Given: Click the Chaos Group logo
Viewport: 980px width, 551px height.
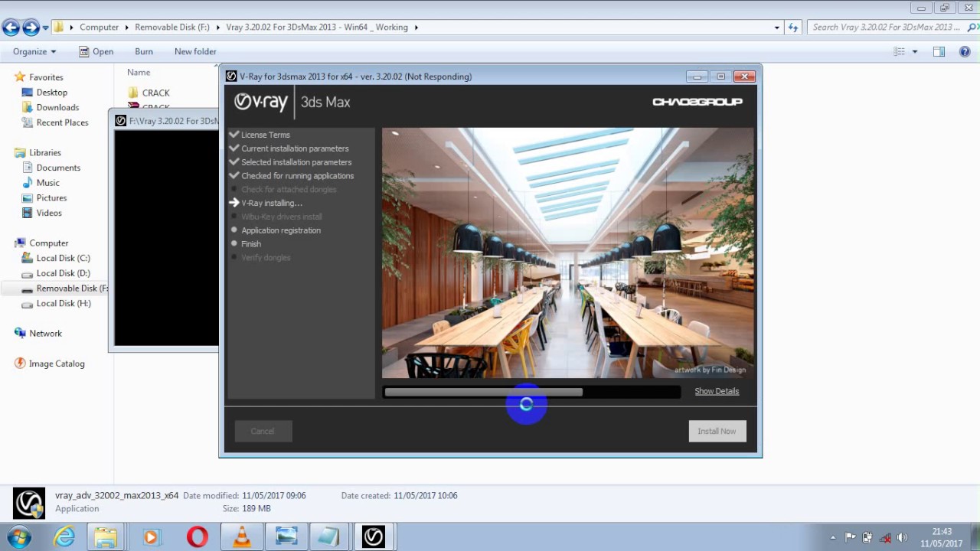Looking at the screenshot, I should tap(697, 102).
